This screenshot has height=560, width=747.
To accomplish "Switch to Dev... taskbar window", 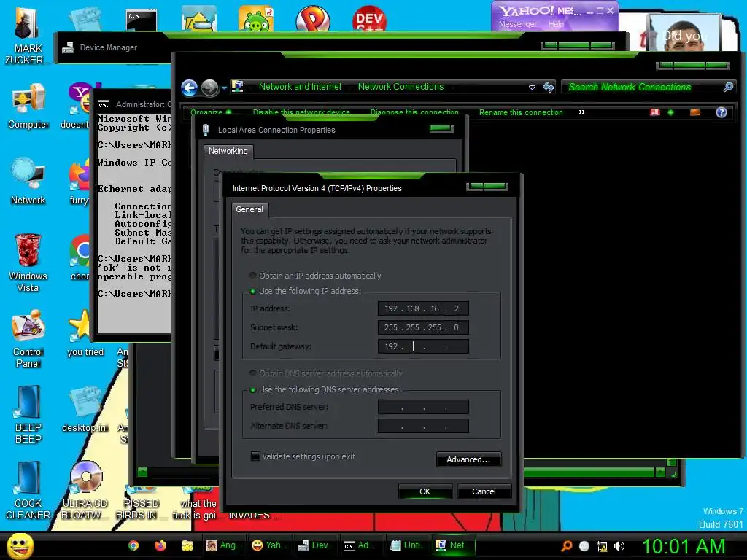I will (x=315, y=545).
